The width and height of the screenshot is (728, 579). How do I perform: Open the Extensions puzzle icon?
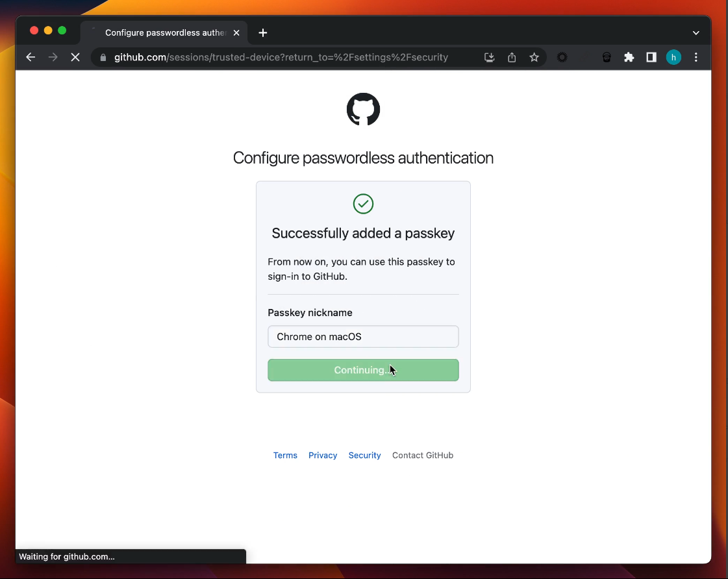click(629, 57)
